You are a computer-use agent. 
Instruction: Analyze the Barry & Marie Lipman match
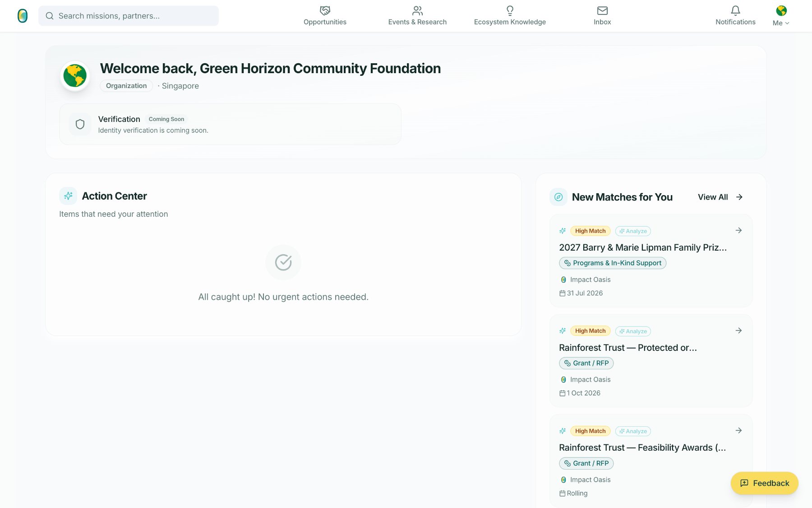(x=633, y=231)
